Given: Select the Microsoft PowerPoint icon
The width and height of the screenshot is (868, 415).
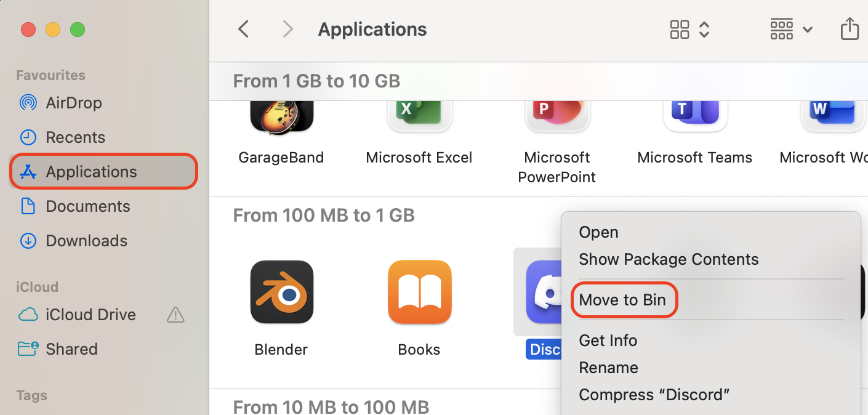Looking at the screenshot, I should tap(557, 114).
